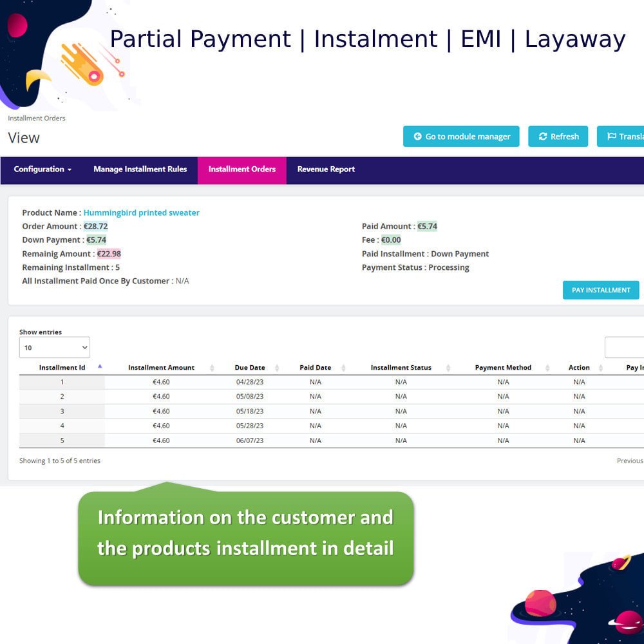Click Payment Status : Processing text
Screen dimensions: 644x644
tap(415, 267)
